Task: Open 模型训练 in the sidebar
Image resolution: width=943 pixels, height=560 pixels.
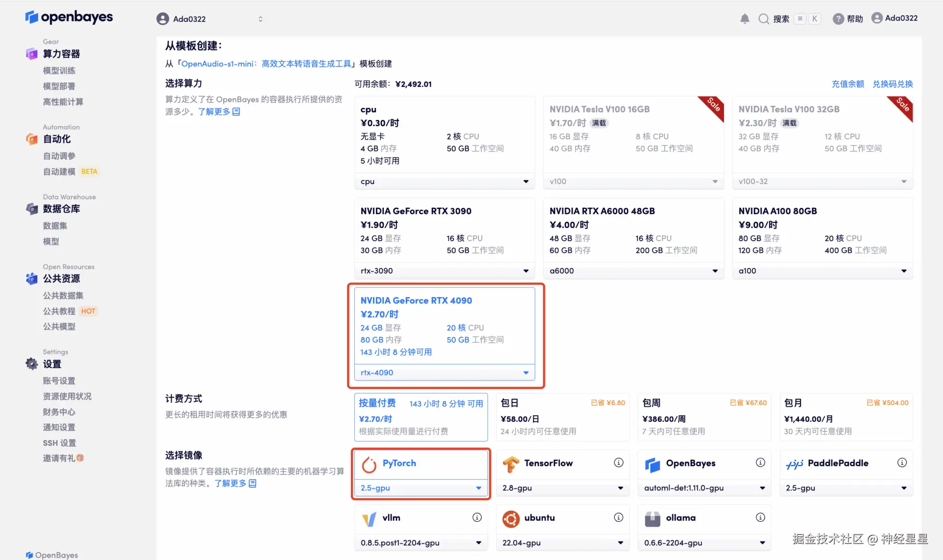Action: click(x=59, y=70)
